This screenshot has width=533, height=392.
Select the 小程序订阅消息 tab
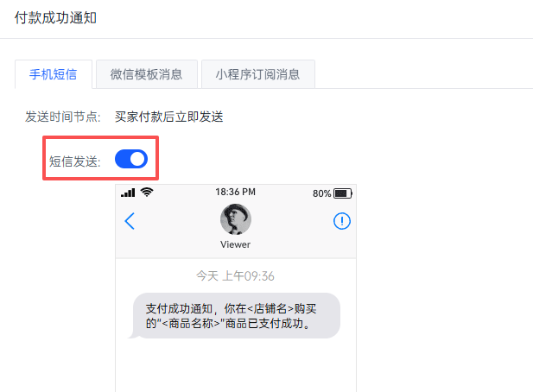click(x=258, y=74)
